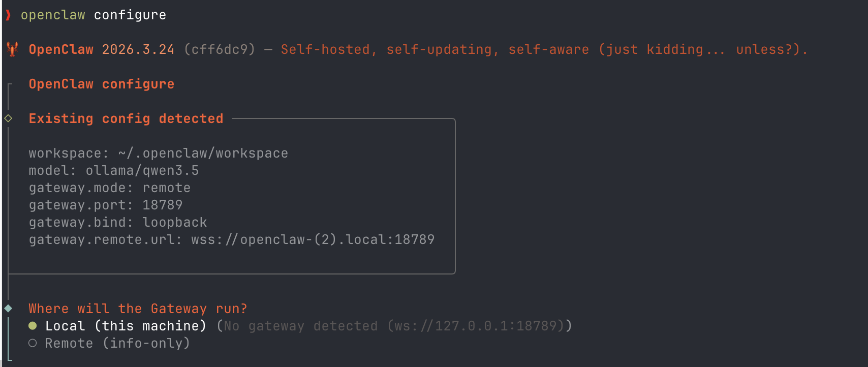Select the Local (this machine) radio option
The height and width of the screenshot is (367, 868).
pyautogui.click(x=33, y=326)
